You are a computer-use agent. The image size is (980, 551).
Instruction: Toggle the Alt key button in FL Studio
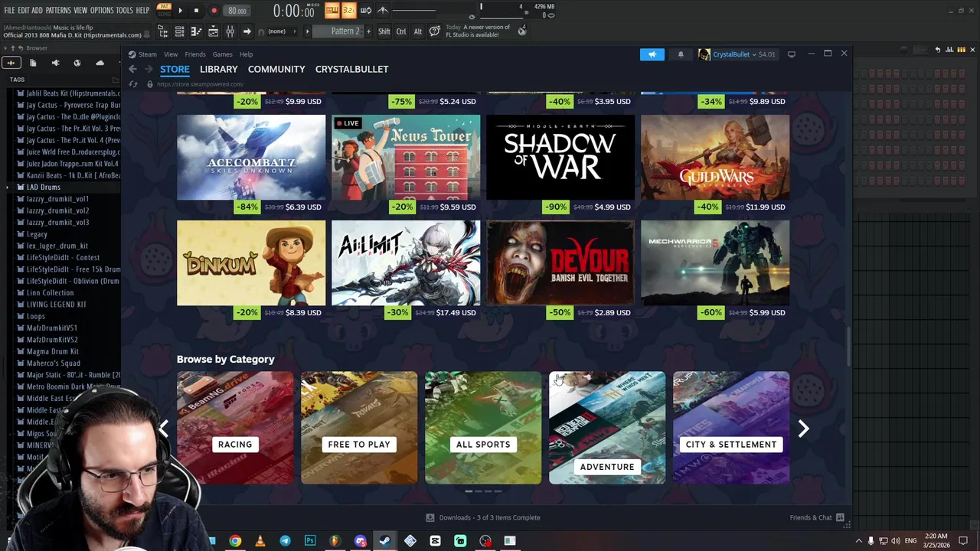[417, 31]
